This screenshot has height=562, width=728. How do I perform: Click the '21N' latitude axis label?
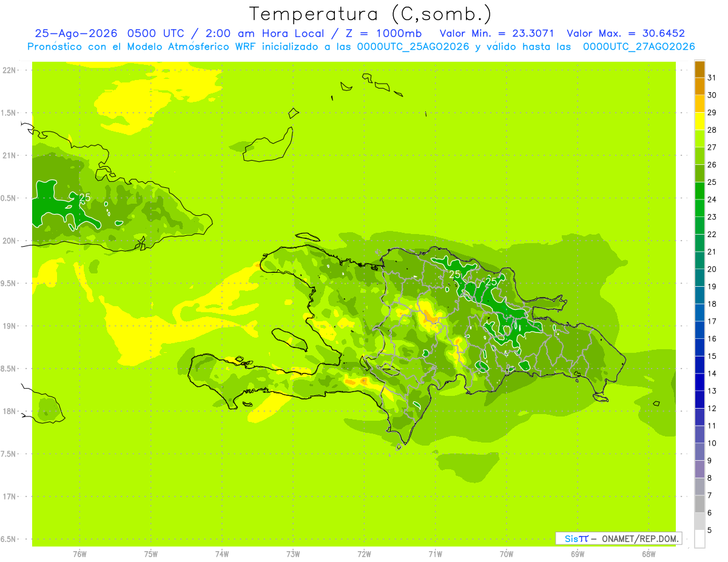pos(10,156)
